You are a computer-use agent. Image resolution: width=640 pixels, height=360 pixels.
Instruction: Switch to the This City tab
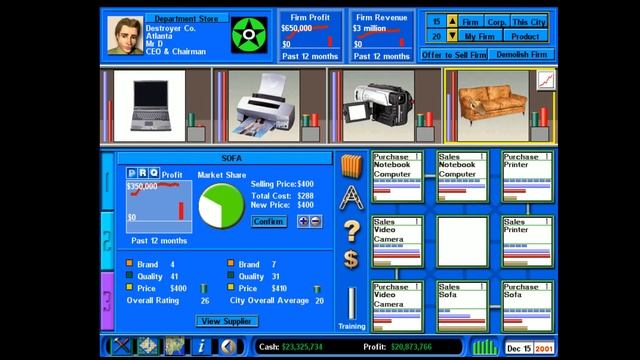(529, 22)
